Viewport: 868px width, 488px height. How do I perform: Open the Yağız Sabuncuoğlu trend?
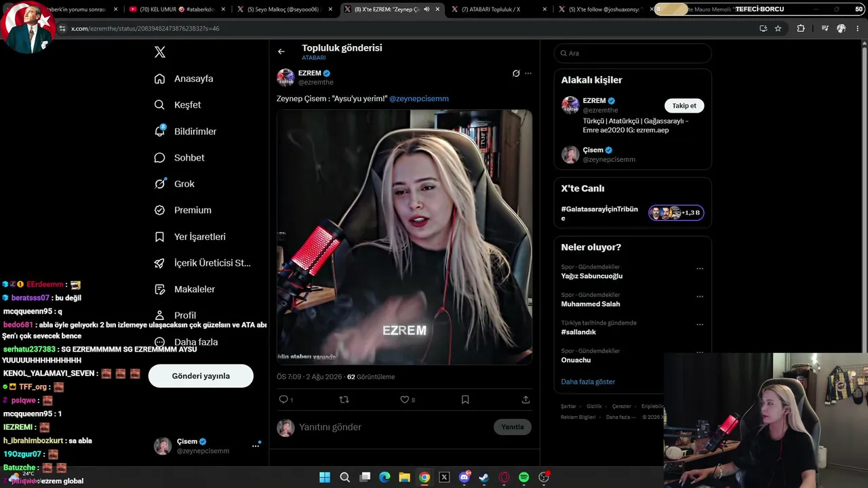point(591,276)
